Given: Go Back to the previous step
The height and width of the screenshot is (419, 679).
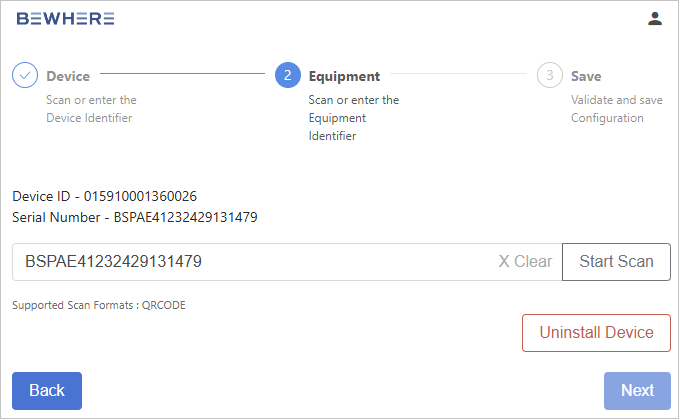Looking at the screenshot, I should click(47, 391).
